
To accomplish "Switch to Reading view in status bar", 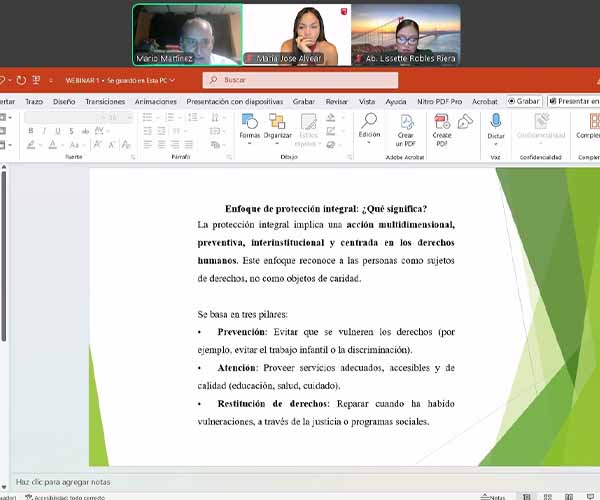I will point(569,497).
